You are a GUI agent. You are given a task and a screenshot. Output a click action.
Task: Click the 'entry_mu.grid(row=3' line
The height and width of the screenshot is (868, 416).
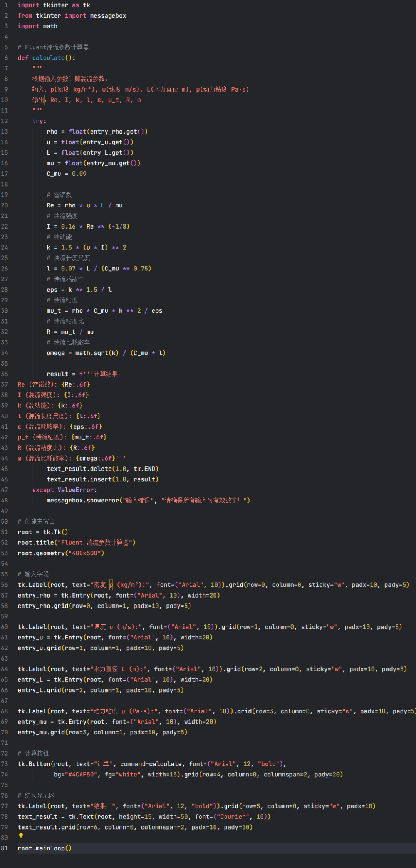(102, 733)
